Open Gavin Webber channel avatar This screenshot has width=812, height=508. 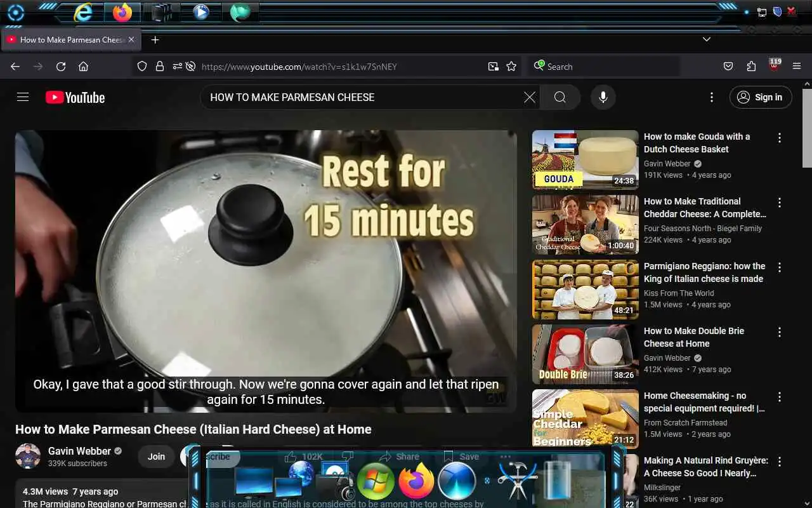[28, 456]
